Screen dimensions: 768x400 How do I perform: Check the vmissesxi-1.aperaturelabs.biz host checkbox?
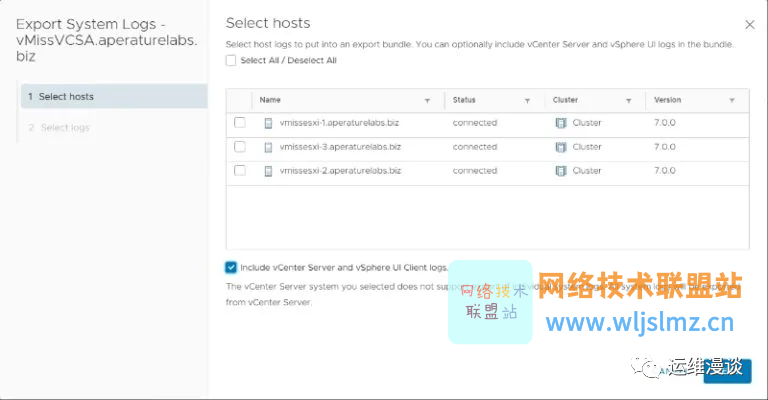(240, 122)
